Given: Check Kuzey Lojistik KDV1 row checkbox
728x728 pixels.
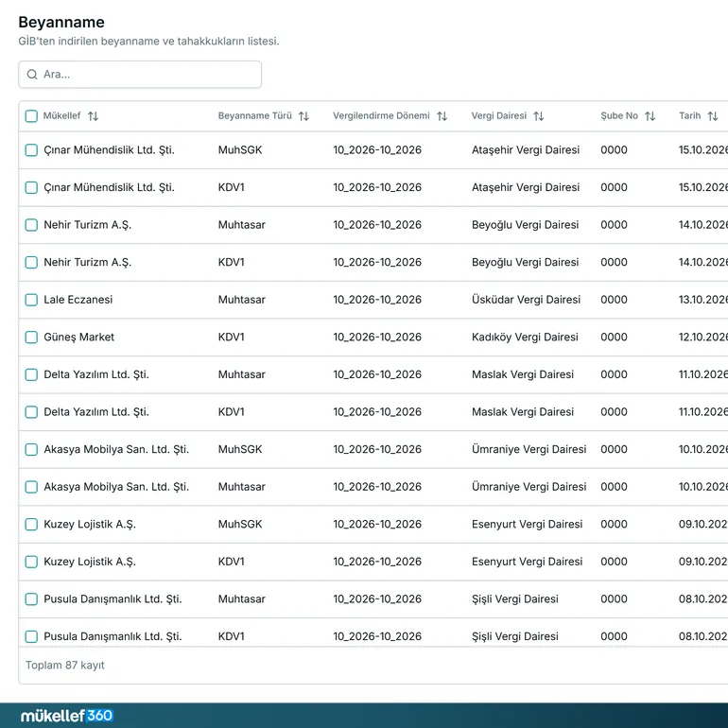Looking at the screenshot, I should (x=31, y=562).
